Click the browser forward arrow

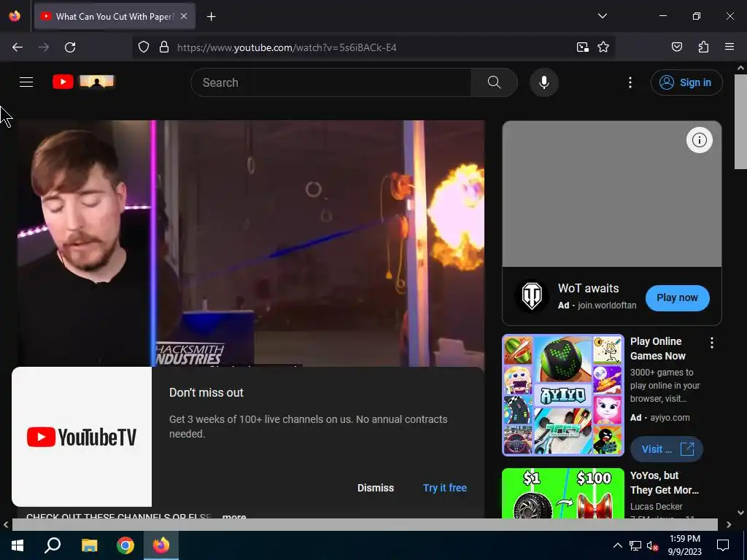click(x=44, y=47)
